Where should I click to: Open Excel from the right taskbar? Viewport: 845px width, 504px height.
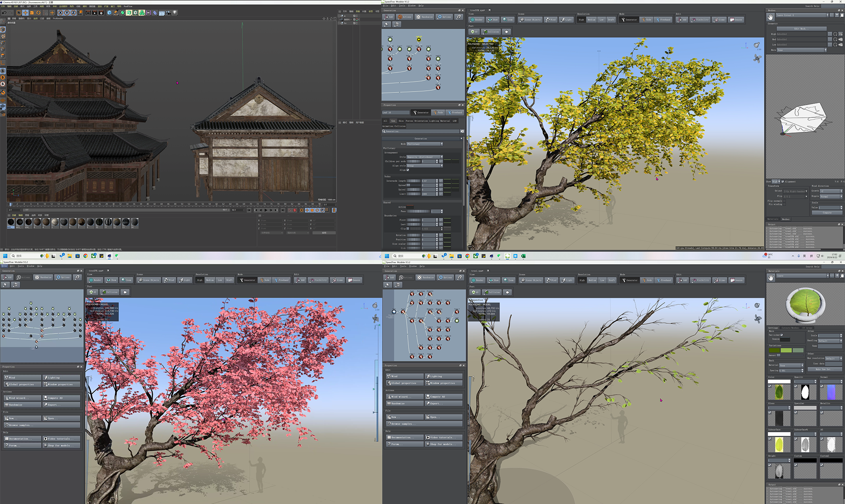(523, 256)
